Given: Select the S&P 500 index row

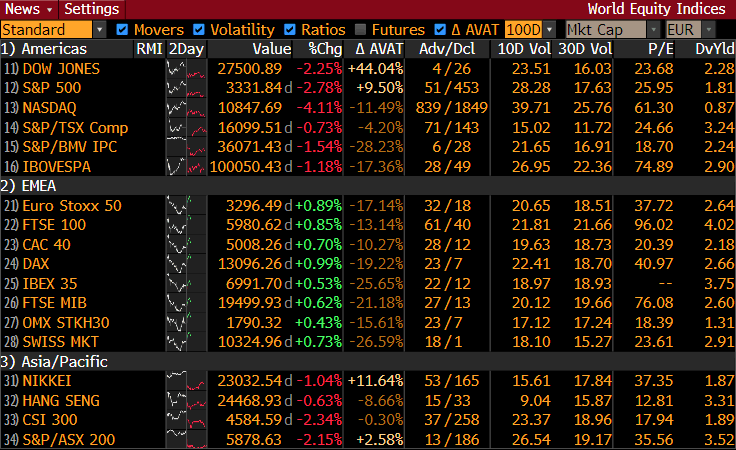Looking at the screenshot, I should [x=368, y=88].
